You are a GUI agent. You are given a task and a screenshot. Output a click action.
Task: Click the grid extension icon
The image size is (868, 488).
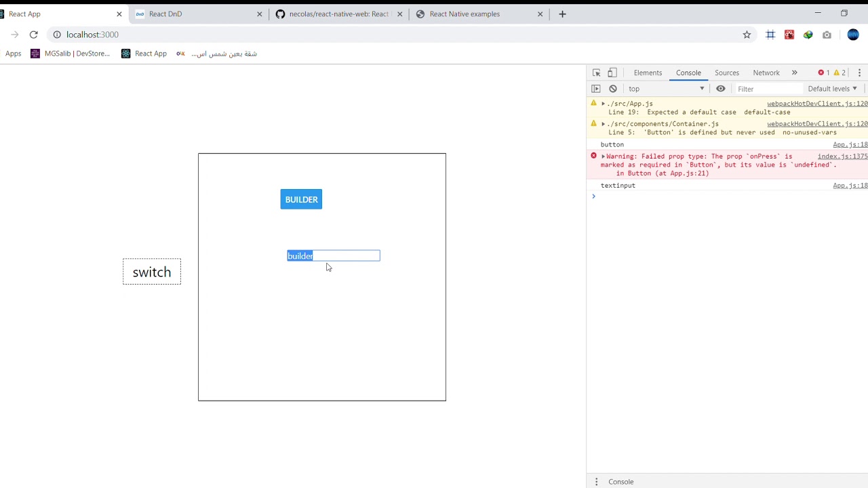click(770, 35)
